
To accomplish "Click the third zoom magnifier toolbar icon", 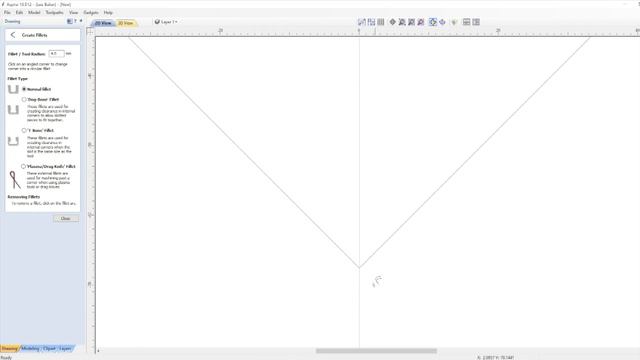I will [421, 22].
